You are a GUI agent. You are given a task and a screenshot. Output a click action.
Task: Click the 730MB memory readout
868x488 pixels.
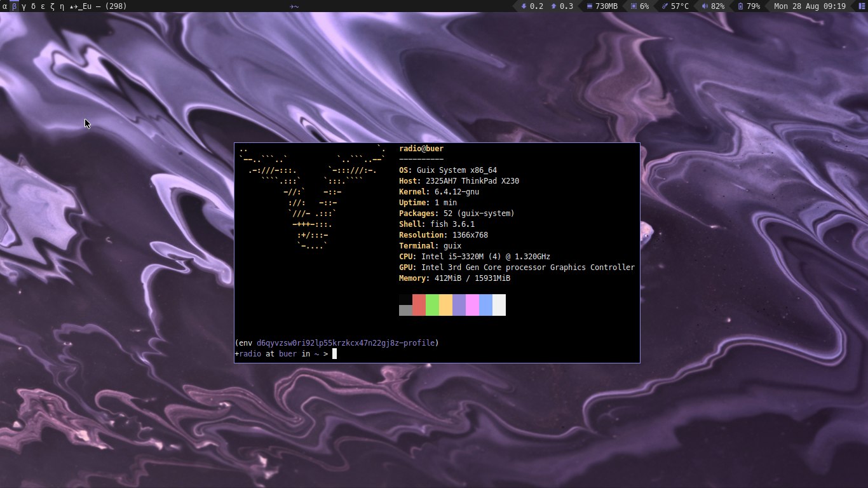(x=606, y=6)
